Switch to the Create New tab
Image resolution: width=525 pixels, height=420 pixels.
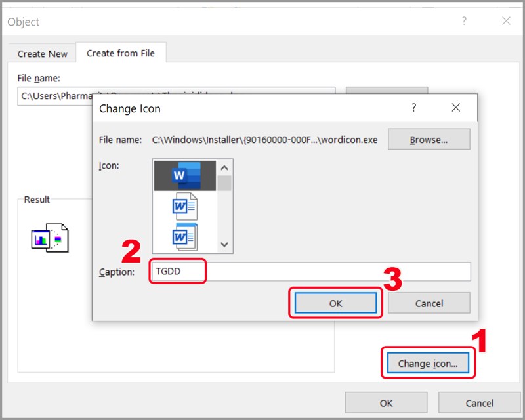click(43, 54)
